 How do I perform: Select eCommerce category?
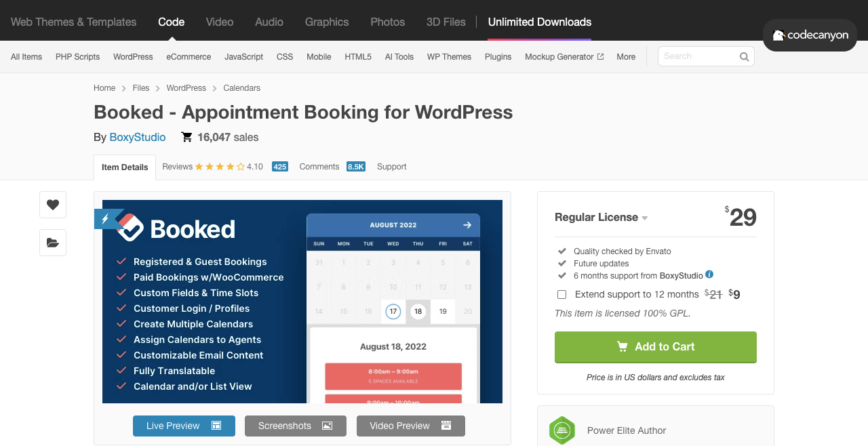pyautogui.click(x=189, y=57)
